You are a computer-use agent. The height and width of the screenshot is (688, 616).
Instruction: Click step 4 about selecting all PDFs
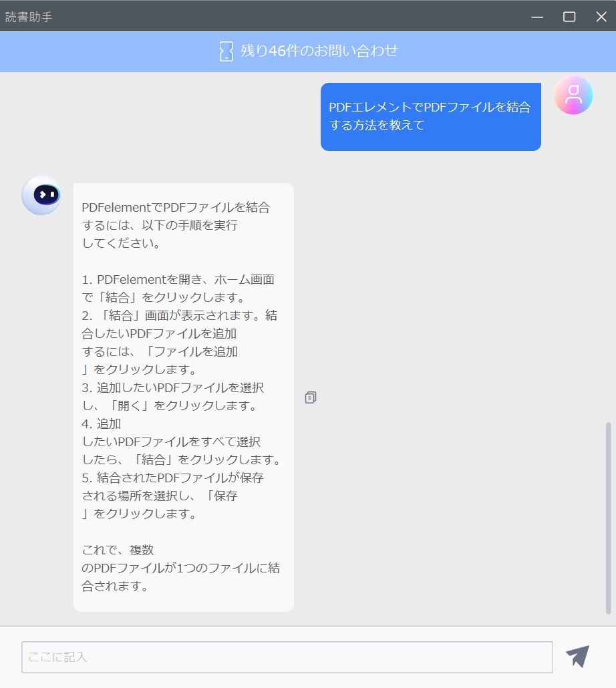coord(182,442)
